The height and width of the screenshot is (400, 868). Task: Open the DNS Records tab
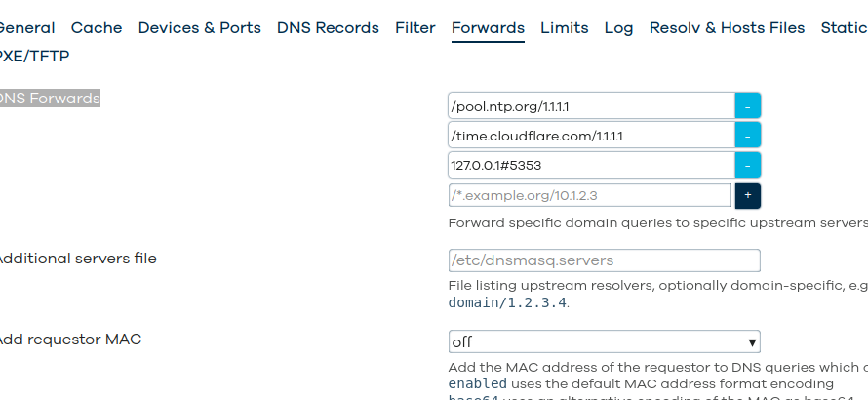point(328,27)
